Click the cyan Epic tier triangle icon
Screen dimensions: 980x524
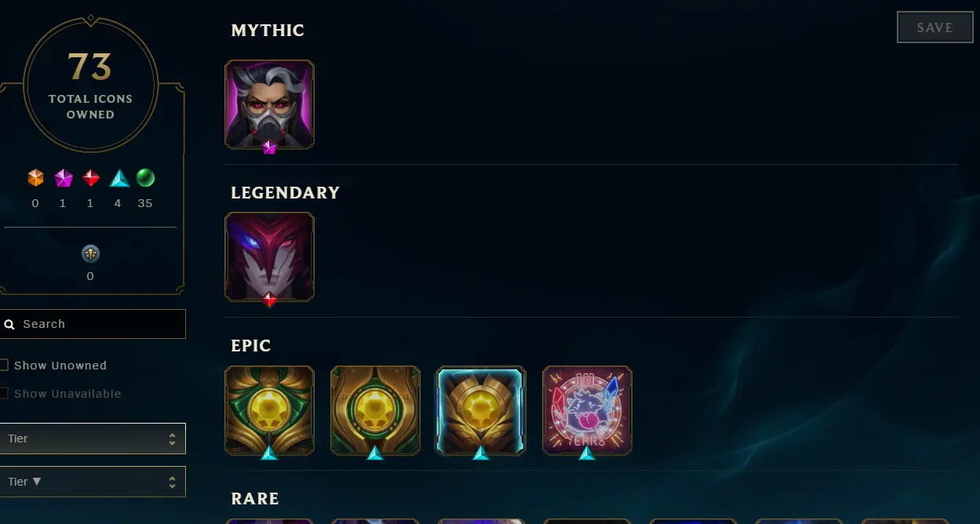point(119,178)
